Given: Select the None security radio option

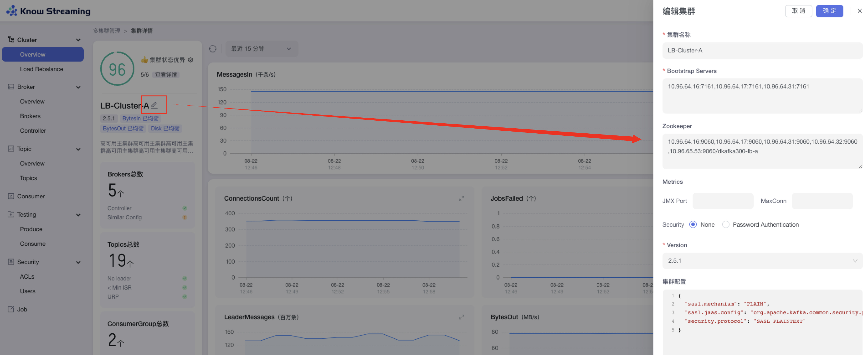Looking at the screenshot, I should tap(693, 225).
